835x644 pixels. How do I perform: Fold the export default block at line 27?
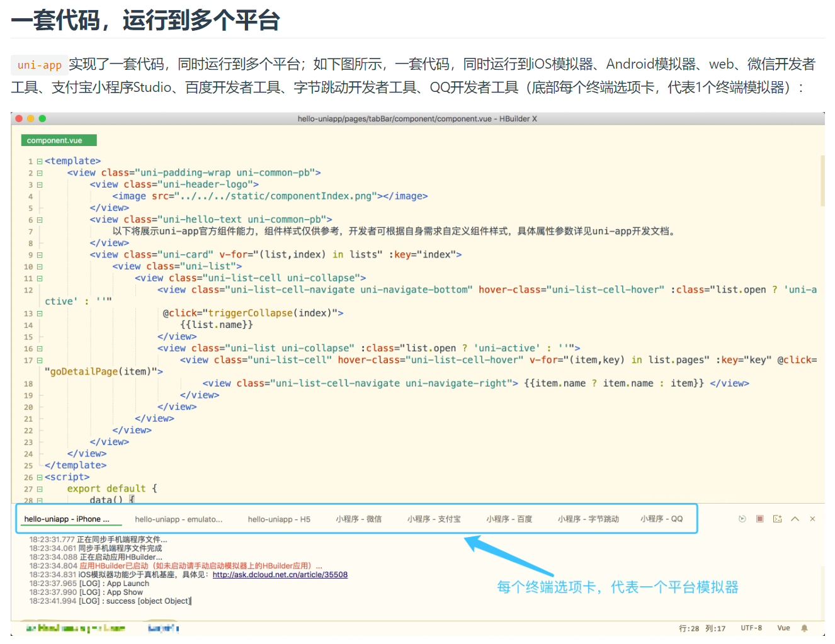[x=40, y=489]
